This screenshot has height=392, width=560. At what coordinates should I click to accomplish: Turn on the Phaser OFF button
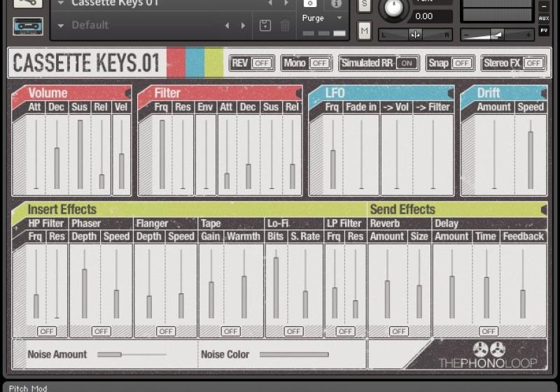[101, 331]
